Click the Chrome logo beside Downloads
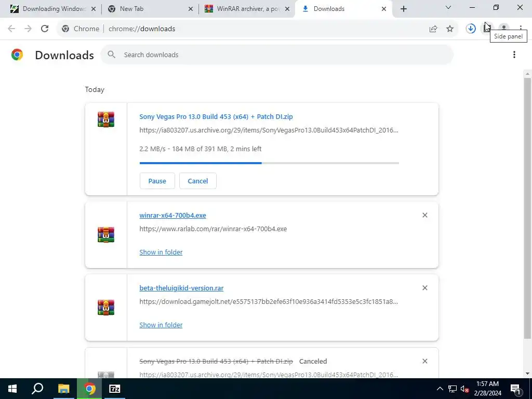The height and width of the screenshot is (399, 532). coord(17,55)
